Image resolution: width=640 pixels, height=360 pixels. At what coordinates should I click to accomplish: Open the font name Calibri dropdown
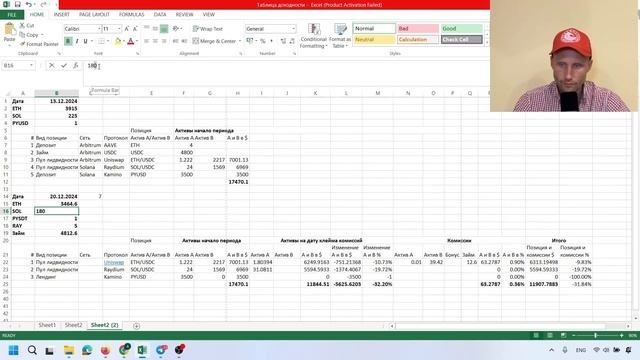click(99, 29)
